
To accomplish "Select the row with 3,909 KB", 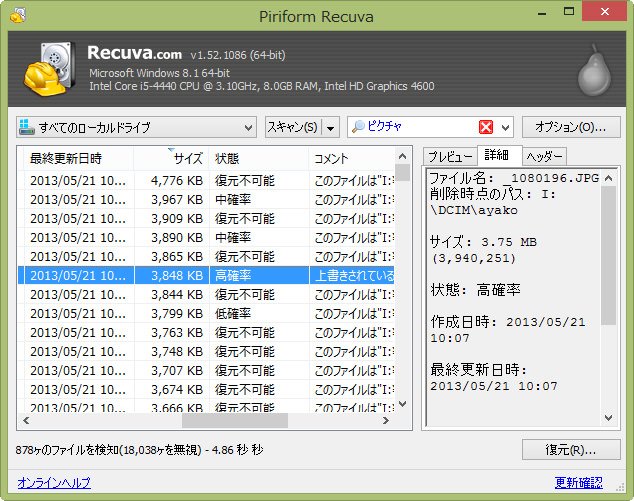I will click(206, 218).
